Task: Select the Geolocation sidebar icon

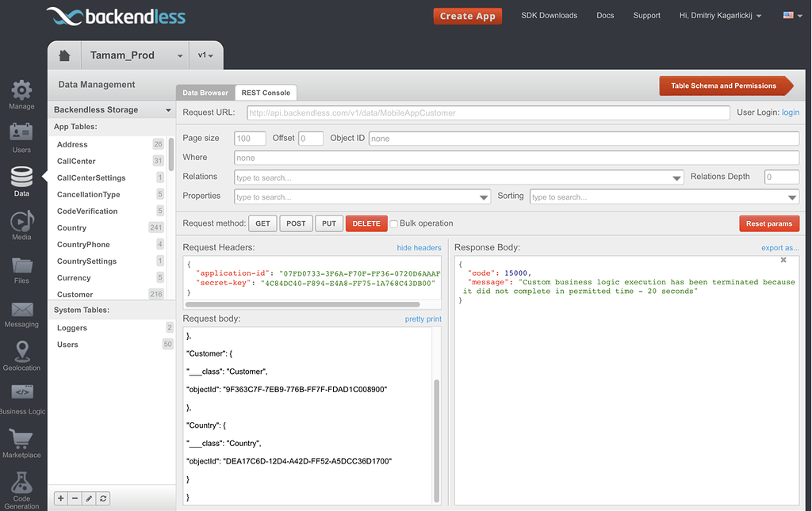Action: pyautogui.click(x=21, y=355)
